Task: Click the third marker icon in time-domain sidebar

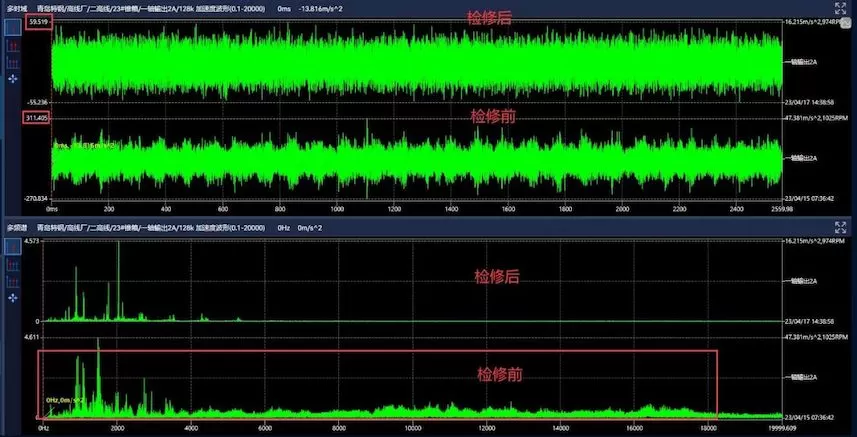Action: pyautogui.click(x=13, y=61)
